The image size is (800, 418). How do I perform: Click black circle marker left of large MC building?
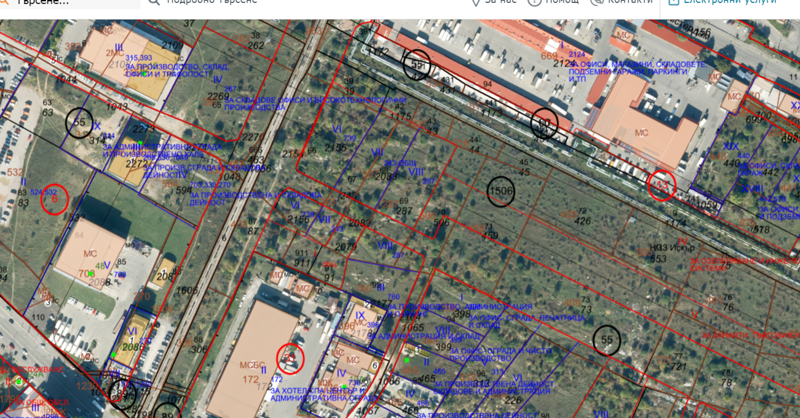544,124
